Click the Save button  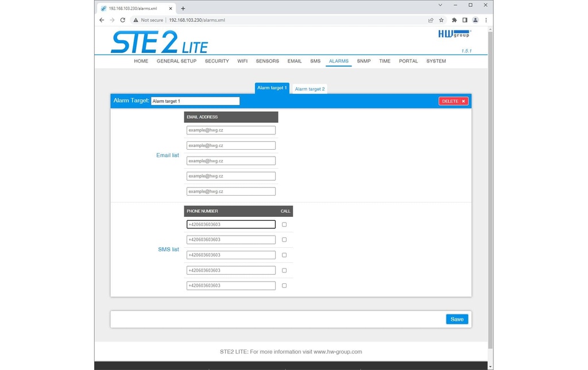[457, 319]
